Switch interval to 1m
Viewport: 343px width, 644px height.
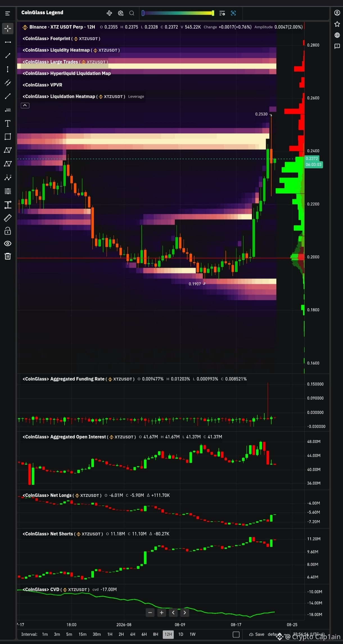coord(45,634)
